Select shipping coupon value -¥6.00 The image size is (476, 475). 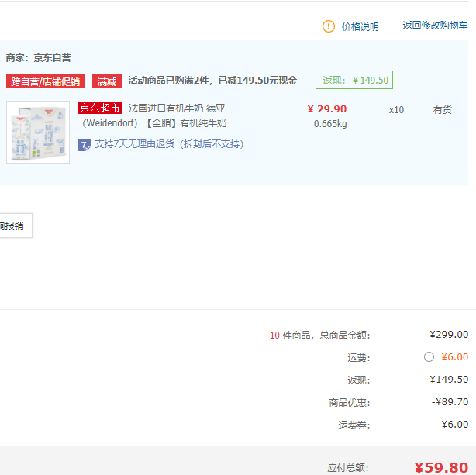coord(453,425)
